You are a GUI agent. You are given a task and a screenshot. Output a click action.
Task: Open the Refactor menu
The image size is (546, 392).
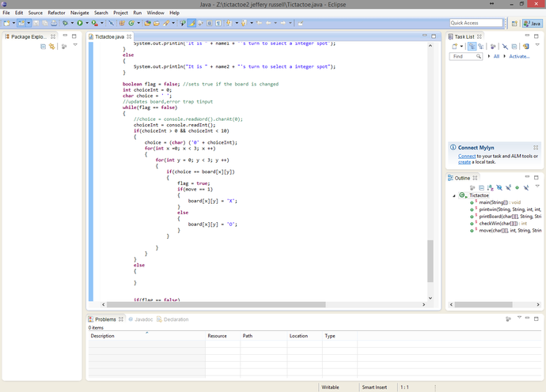coord(56,13)
